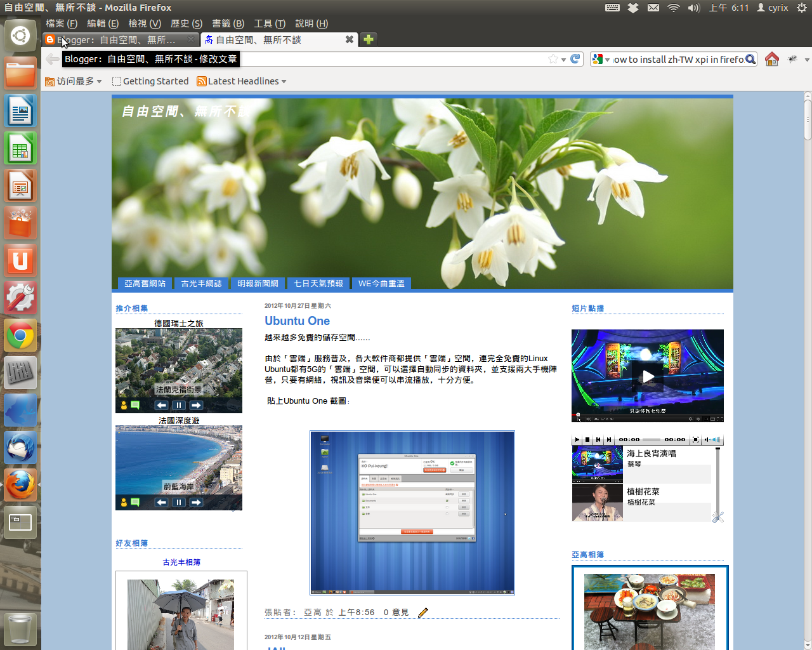812x650 pixels.
Task: Adjust the playlist player volume bars
Action: 714,439
